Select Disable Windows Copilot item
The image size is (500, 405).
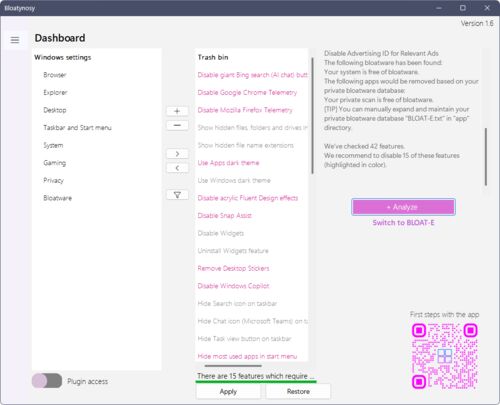[x=233, y=286]
